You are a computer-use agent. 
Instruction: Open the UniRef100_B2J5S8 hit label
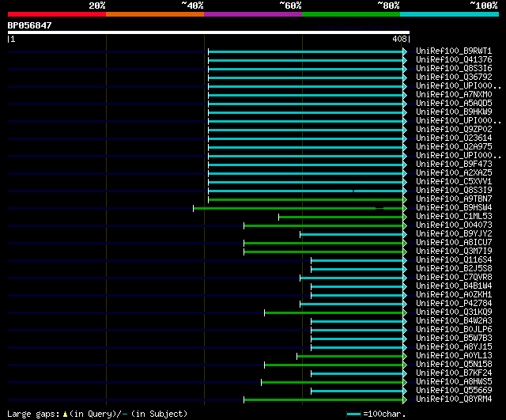[x=454, y=269]
